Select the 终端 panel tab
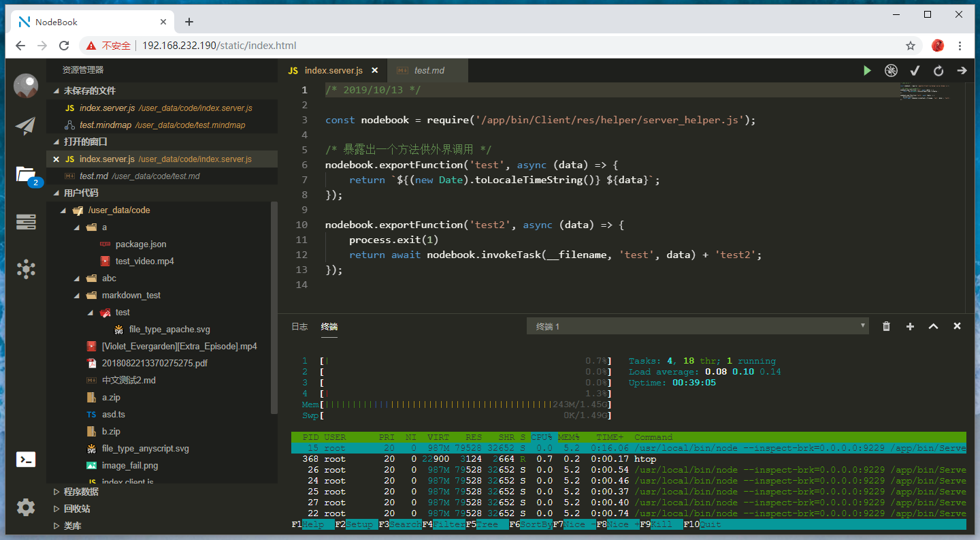Screen dimensions: 980x540 point(329,326)
